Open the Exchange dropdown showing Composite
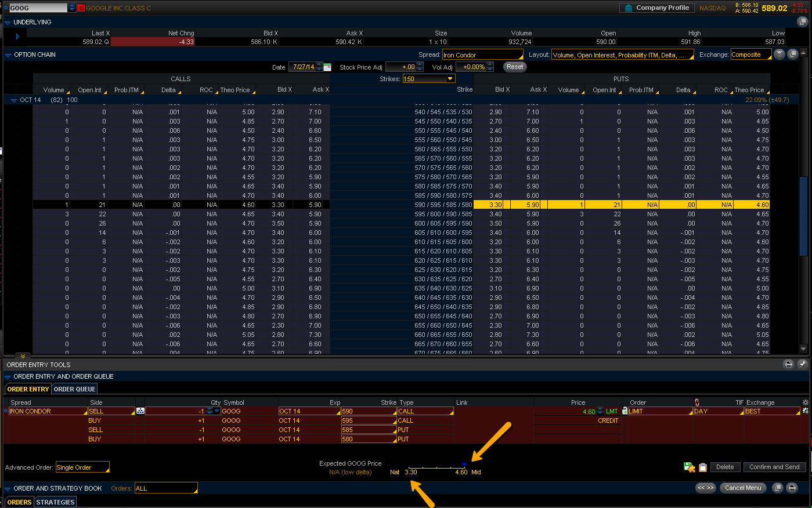This screenshot has height=508, width=812. [751, 55]
